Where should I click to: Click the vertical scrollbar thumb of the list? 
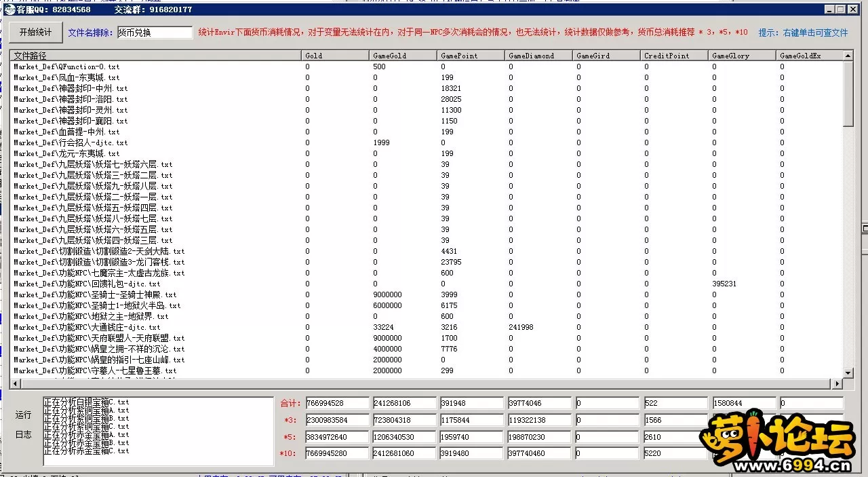pyautogui.click(x=848, y=93)
